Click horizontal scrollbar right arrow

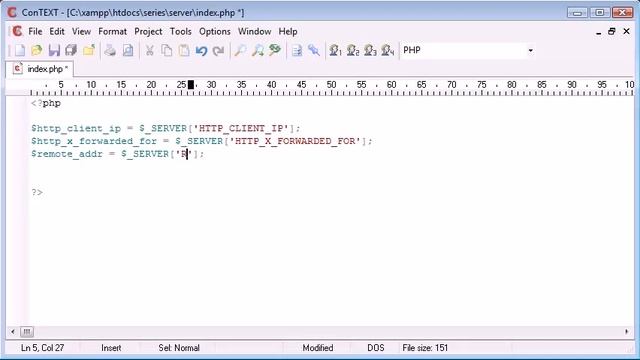coord(627,332)
